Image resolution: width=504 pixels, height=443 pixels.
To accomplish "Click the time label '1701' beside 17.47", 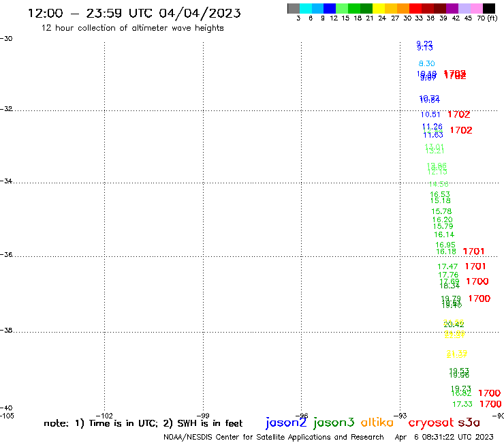I will pos(475,266).
